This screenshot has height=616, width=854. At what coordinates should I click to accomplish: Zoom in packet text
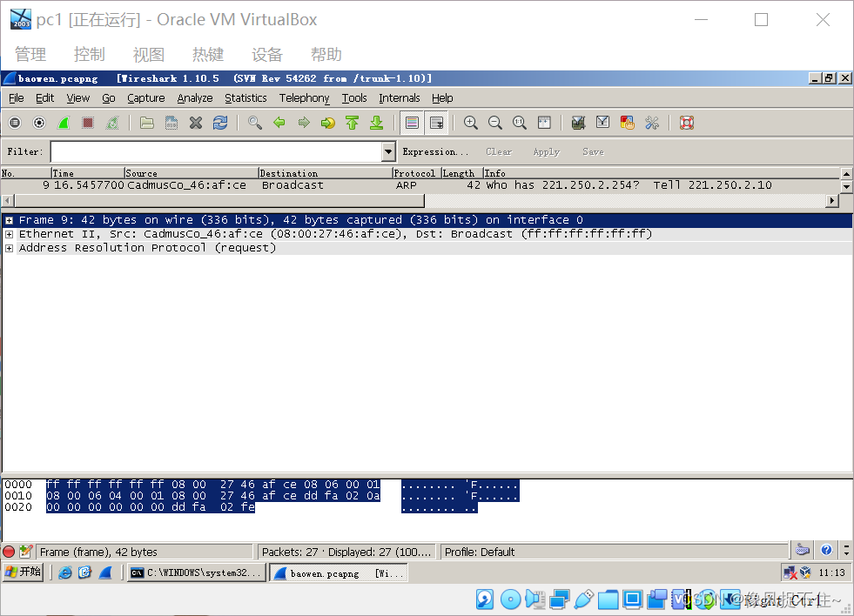tap(471, 123)
